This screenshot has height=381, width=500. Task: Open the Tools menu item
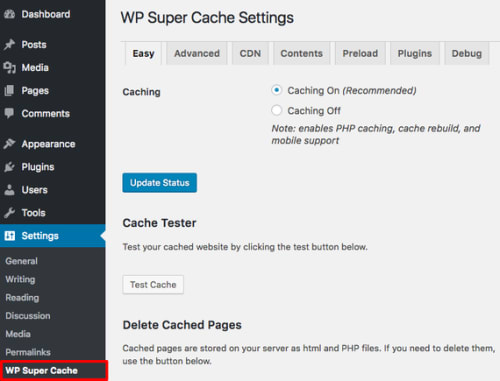tap(53, 213)
